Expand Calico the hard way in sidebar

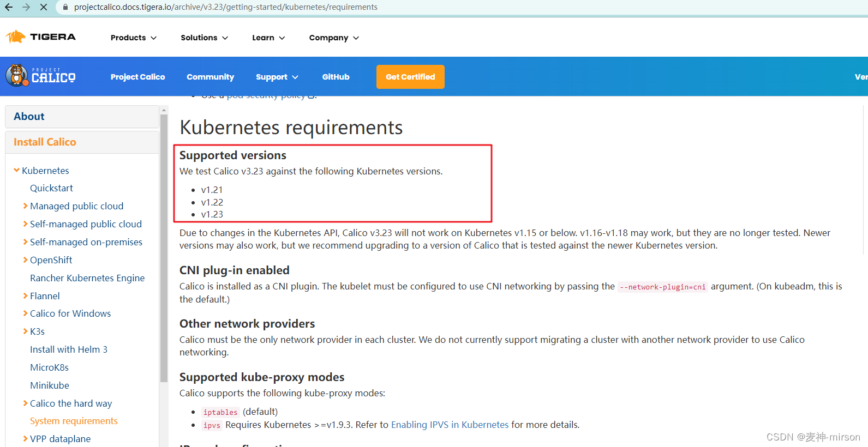click(x=25, y=403)
